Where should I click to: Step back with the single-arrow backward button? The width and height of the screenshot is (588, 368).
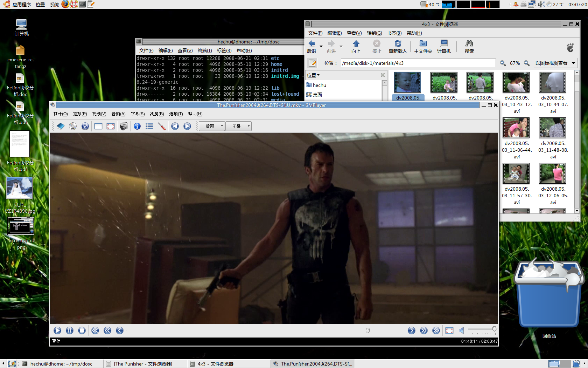coord(120,330)
